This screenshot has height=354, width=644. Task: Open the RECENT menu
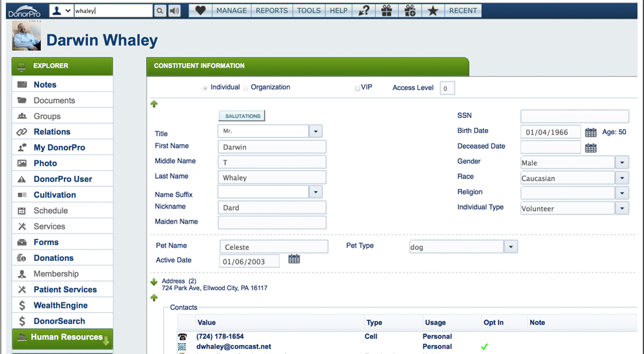click(463, 10)
